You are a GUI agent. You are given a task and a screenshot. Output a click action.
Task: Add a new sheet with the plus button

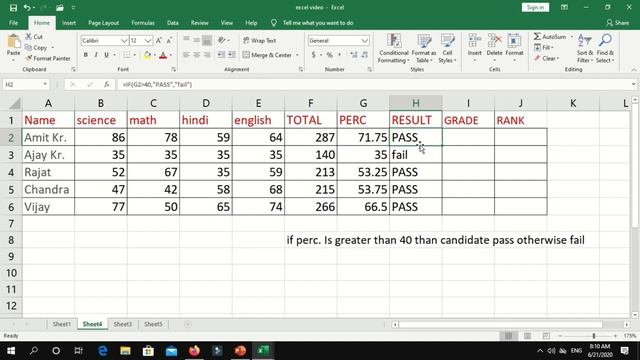[188, 324]
